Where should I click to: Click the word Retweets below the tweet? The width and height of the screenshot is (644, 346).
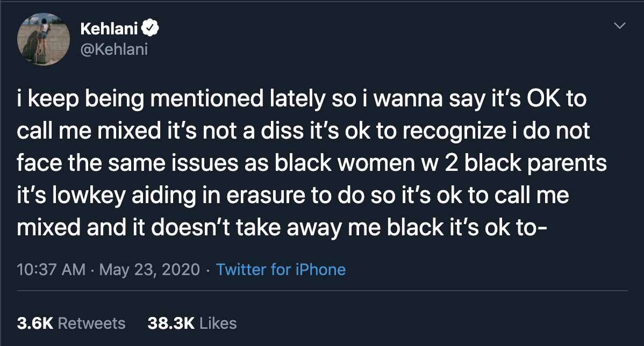coord(91,323)
